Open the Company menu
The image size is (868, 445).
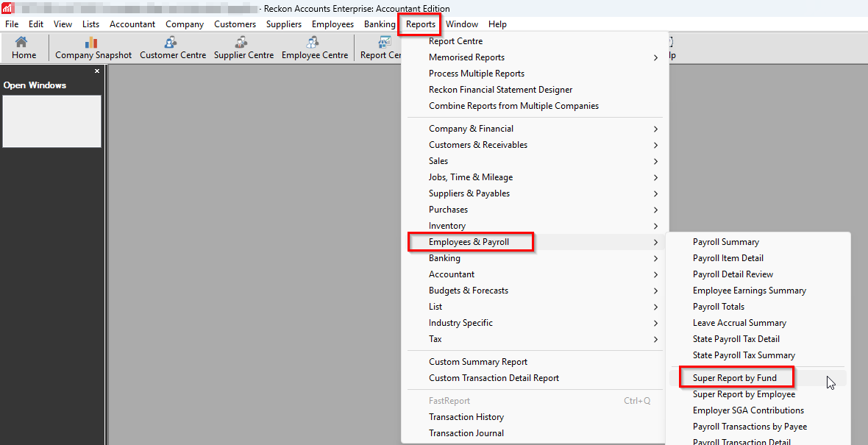185,24
